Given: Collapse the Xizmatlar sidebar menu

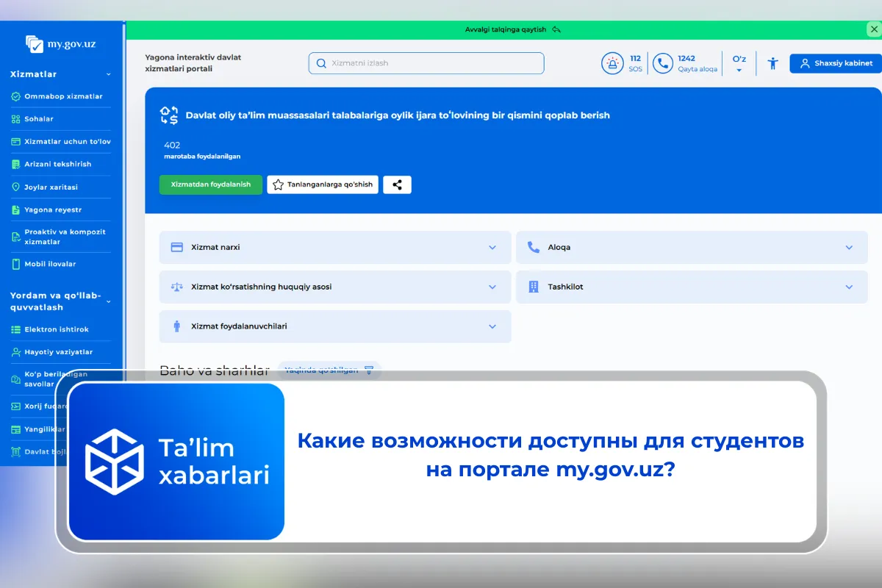Looking at the screenshot, I should pyautogui.click(x=107, y=74).
